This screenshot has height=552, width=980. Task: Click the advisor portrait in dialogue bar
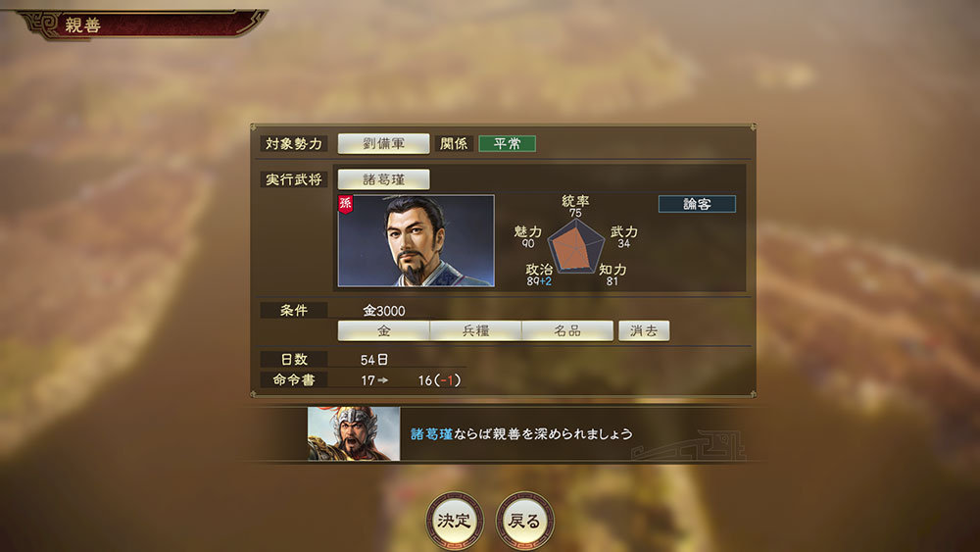pyautogui.click(x=354, y=433)
